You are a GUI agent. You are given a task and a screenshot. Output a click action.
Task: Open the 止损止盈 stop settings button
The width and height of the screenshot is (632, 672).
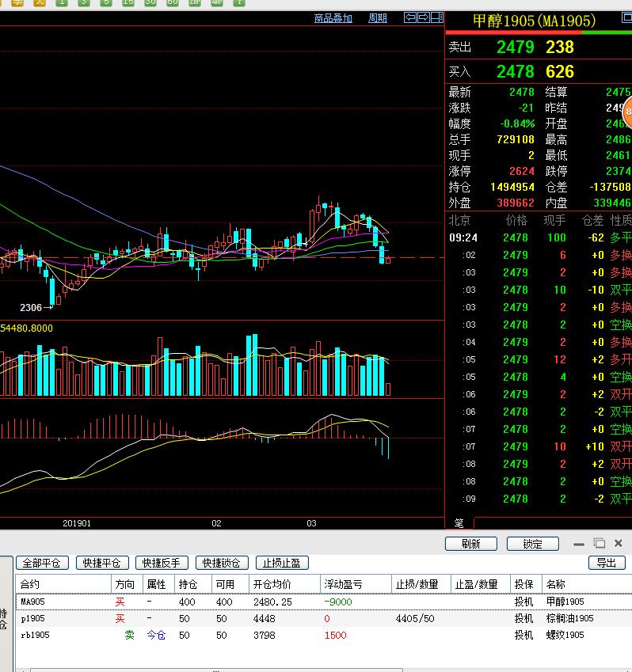(282, 563)
